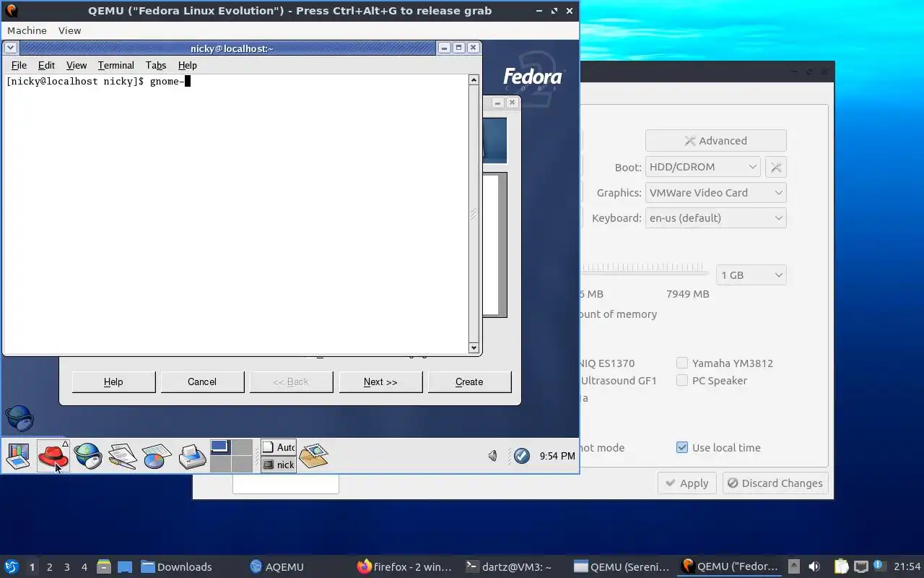Screen dimensions: 924x578
Task: Open the terminal Tabs menu
Action: tap(156, 65)
